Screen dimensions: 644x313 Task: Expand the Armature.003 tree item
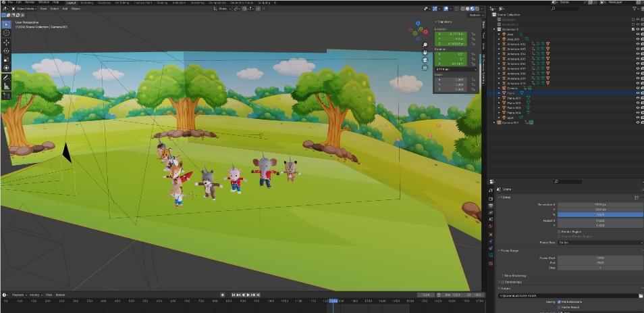pos(499,49)
